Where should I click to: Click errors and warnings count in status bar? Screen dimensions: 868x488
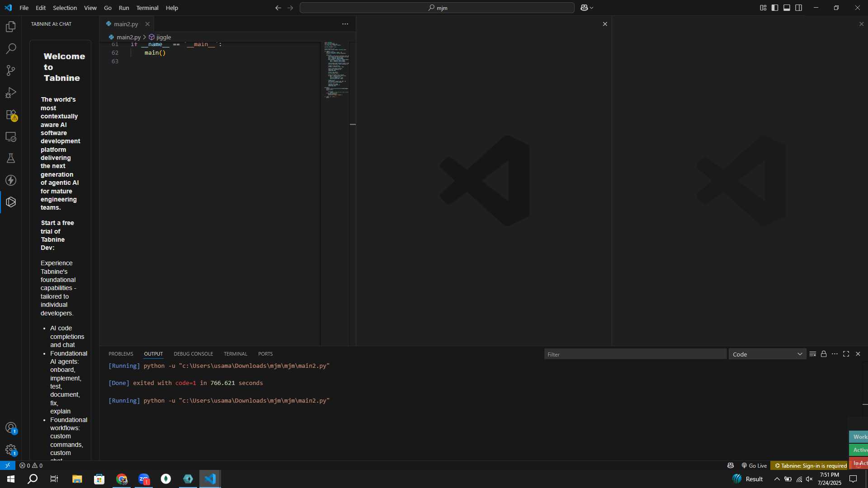(31, 465)
